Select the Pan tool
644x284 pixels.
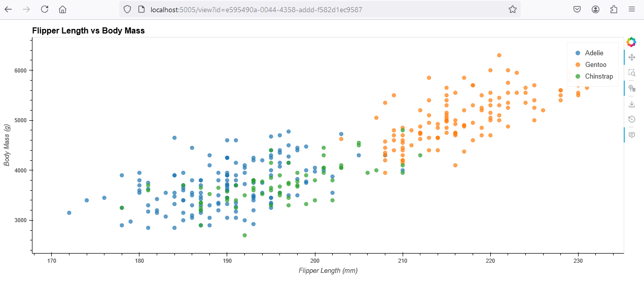631,57
